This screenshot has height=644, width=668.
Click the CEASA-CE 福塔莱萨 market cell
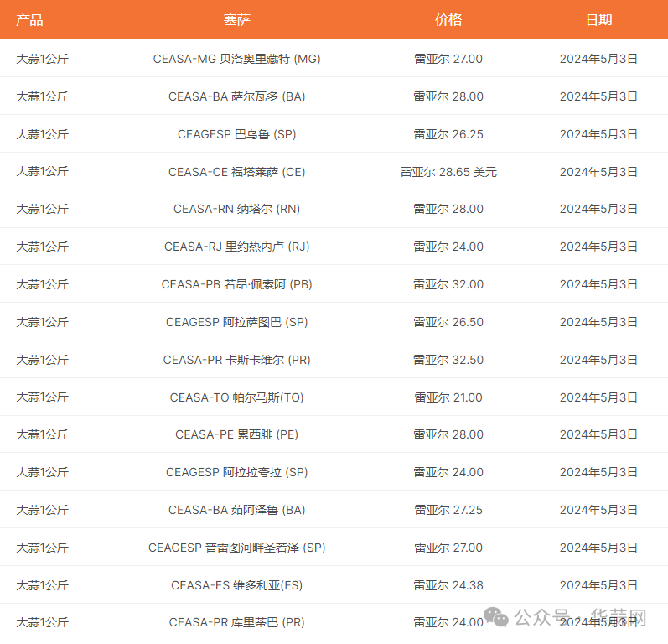pyautogui.click(x=236, y=172)
